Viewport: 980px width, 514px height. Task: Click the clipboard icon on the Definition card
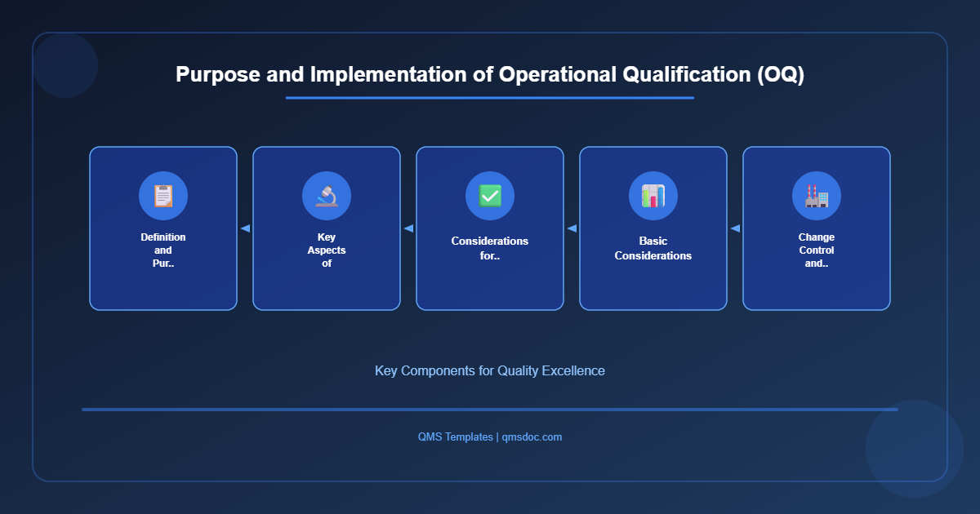point(163,195)
